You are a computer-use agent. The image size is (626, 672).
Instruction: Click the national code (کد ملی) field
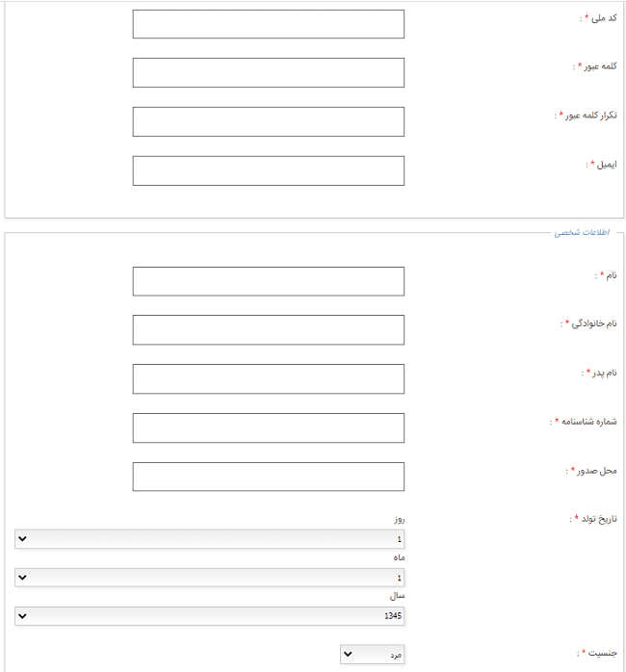(x=269, y=24)
